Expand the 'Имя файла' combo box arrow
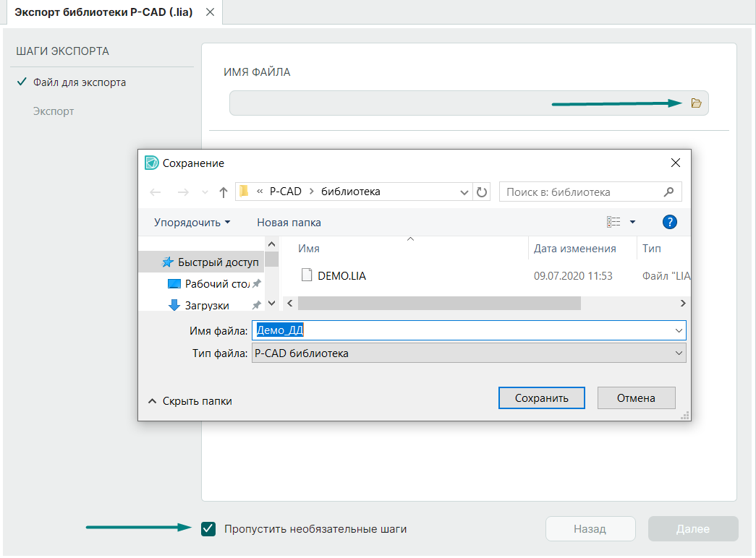This screenshot has width=756, height=558. point(678,330)
